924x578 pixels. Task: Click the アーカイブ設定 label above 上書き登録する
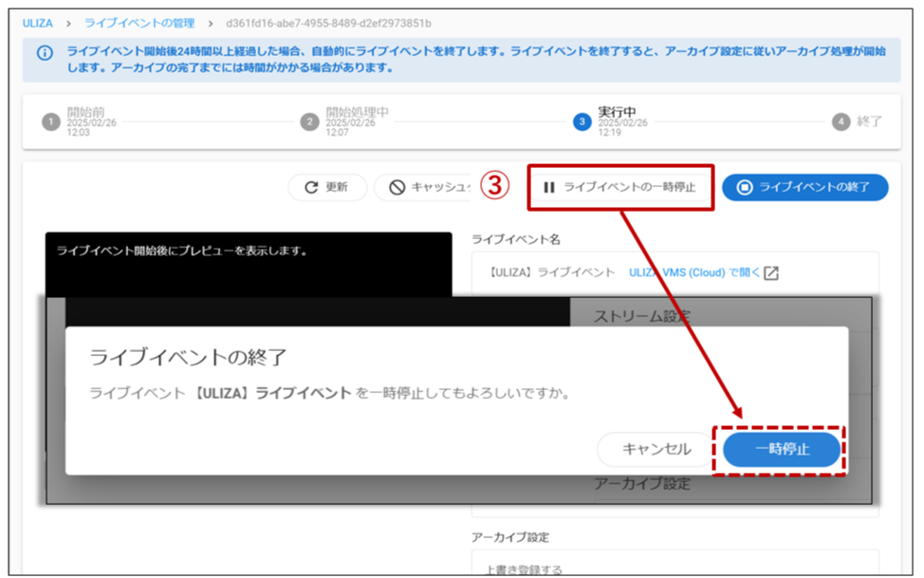click(x=510, y=537)
